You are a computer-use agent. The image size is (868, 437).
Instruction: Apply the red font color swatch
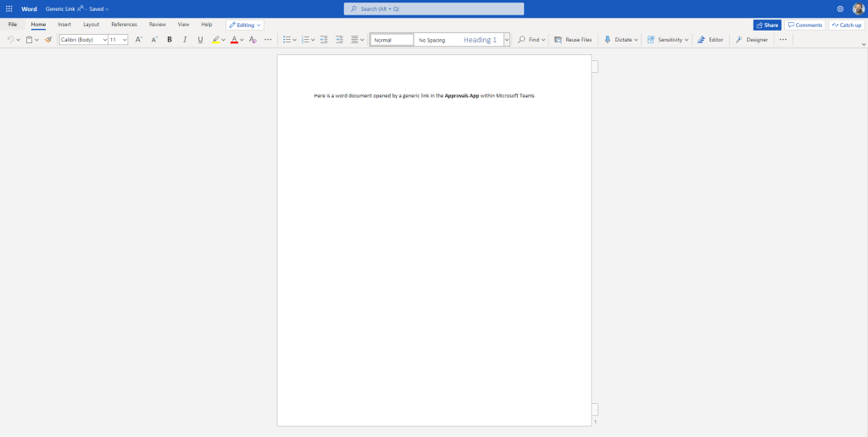[234, 40]
